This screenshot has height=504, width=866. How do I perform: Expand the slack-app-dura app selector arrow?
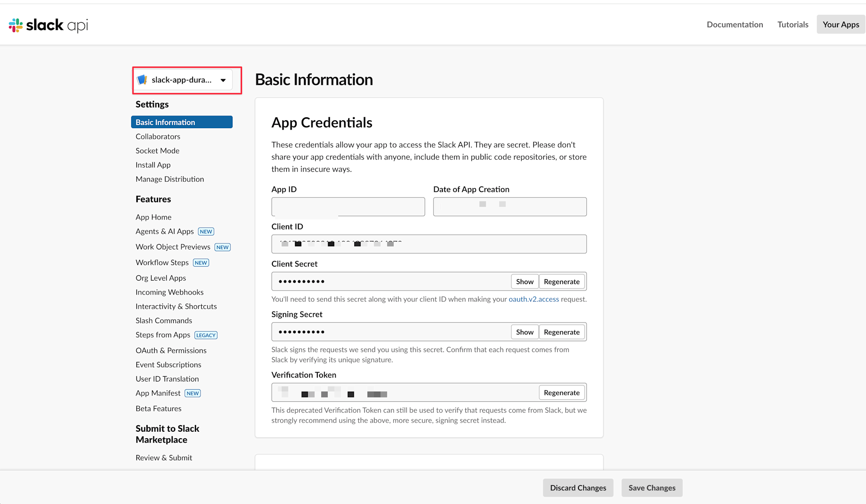(223, 80)
